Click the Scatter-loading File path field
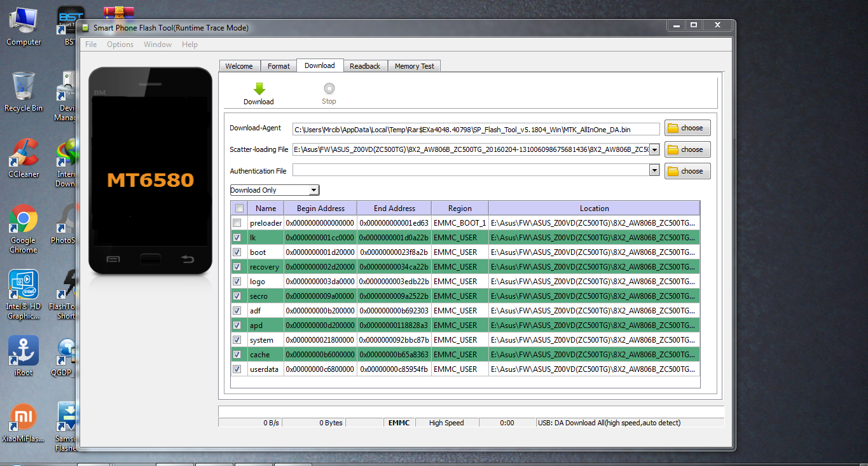868x466 pixels. [471, 150]
